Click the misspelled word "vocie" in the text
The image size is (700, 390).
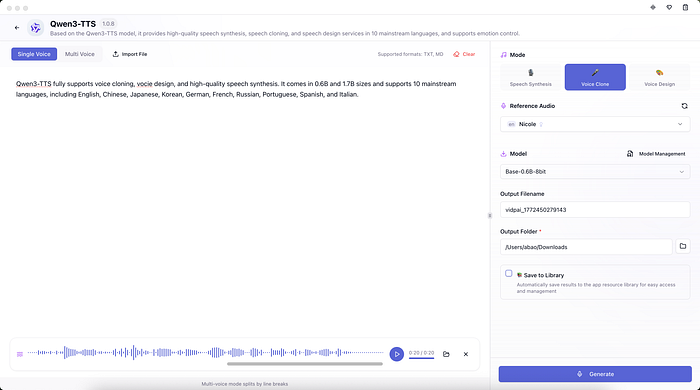pos(144,84)
